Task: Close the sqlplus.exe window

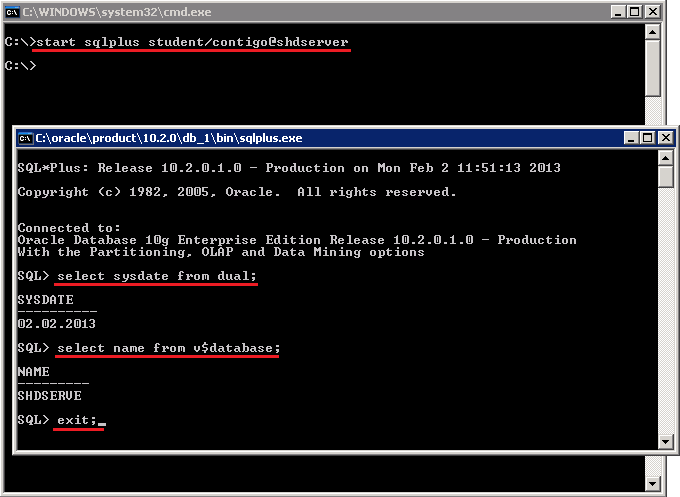Action: tap(665, 138)
